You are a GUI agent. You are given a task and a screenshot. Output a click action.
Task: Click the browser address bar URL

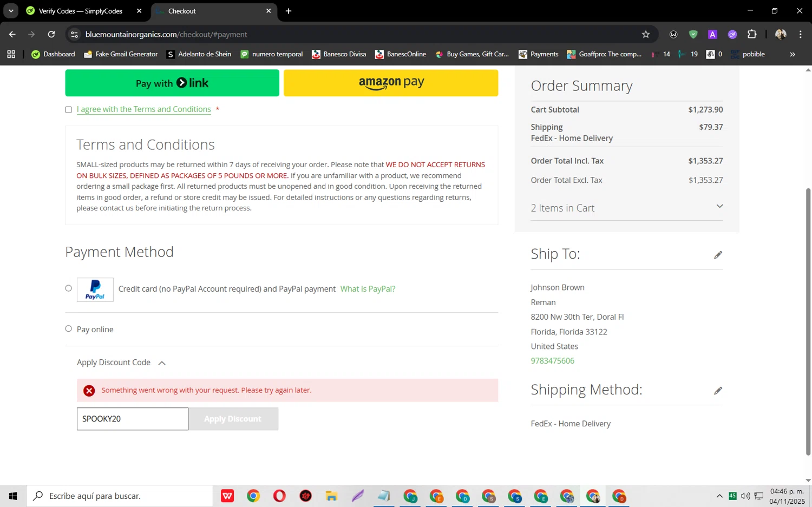(x=166, y=34)
